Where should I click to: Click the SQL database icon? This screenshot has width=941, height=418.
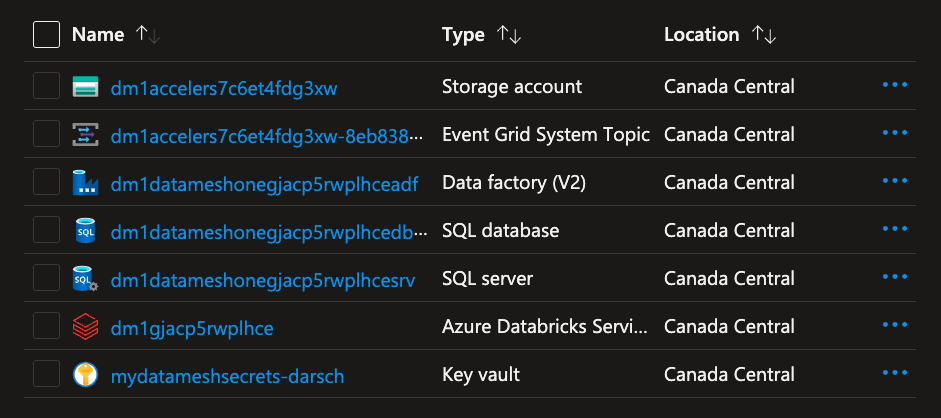click(x=85, y=231)
